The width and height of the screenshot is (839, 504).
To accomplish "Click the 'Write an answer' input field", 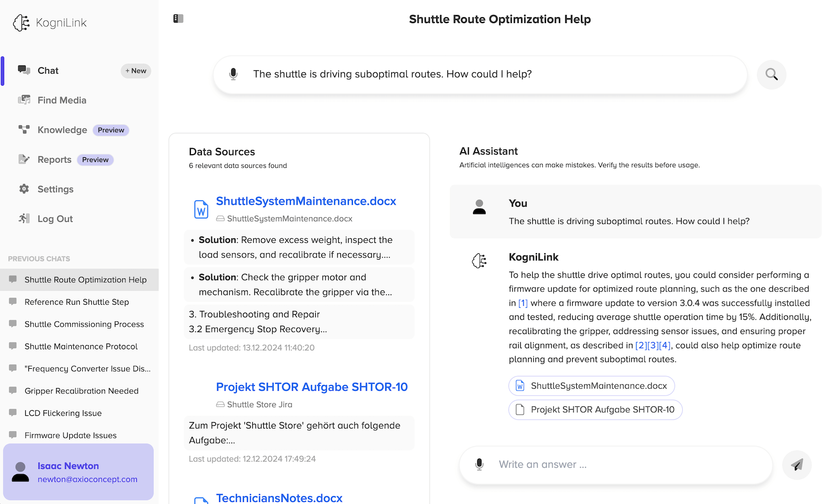I will [616, 465].
